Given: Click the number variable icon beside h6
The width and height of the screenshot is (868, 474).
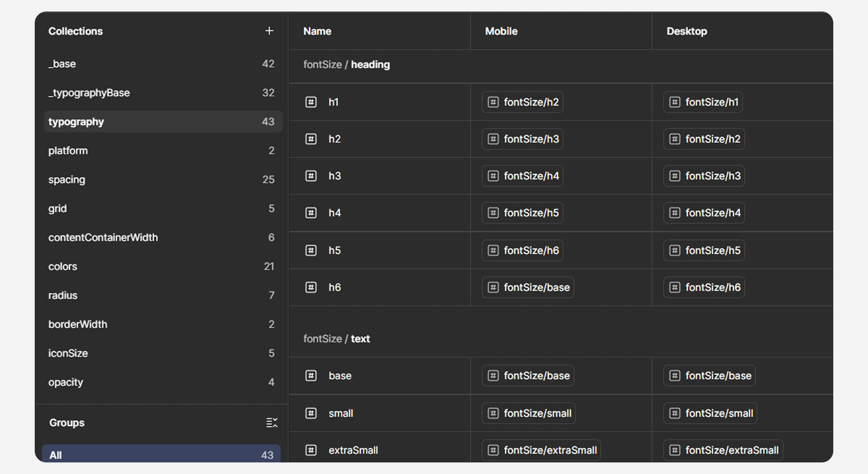Looking at the screenshot, I should coord(311,287).
